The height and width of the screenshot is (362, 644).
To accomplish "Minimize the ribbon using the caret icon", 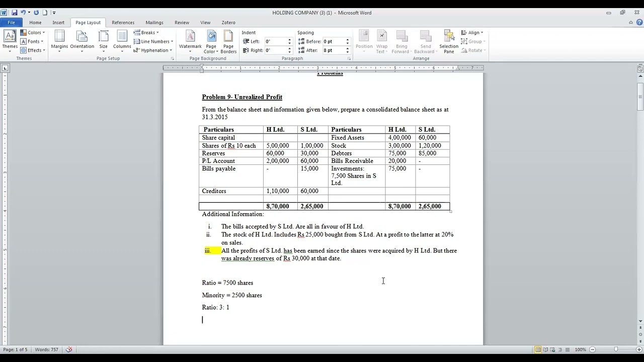I will click(631, 23).
